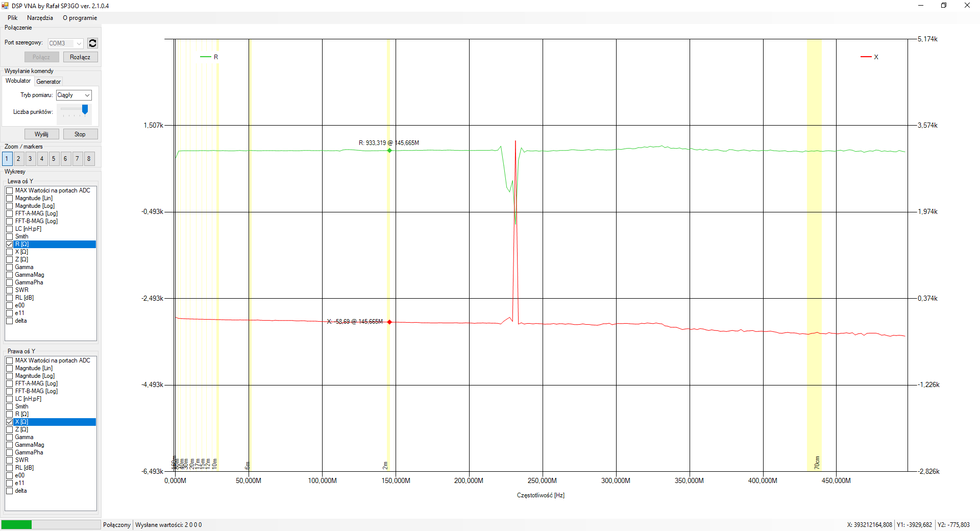Select zoom/marker button 4
The height and width of the screenshot is (531, 980).
42,159
